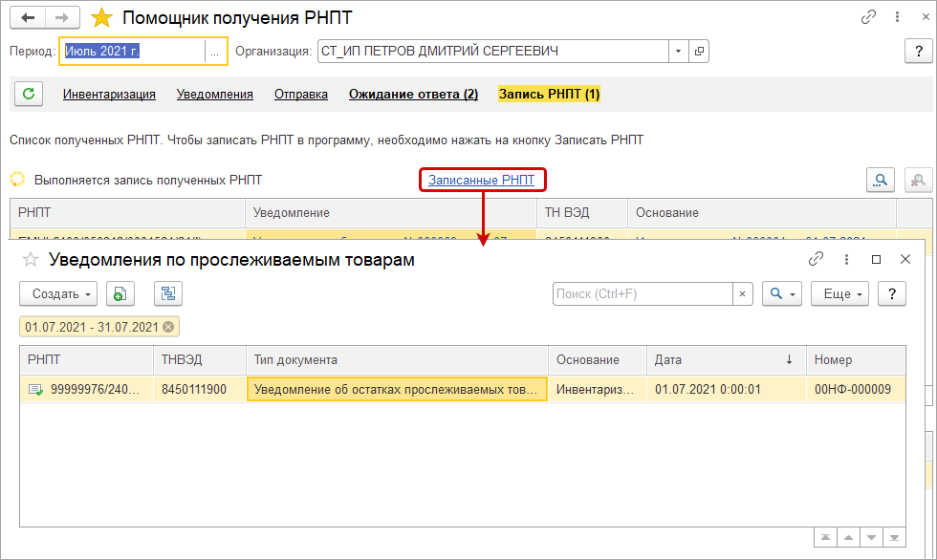The height and width of the screenshot is (560, 937).
Task: Copy link icon in Уведомления window header
Action: 816,259
